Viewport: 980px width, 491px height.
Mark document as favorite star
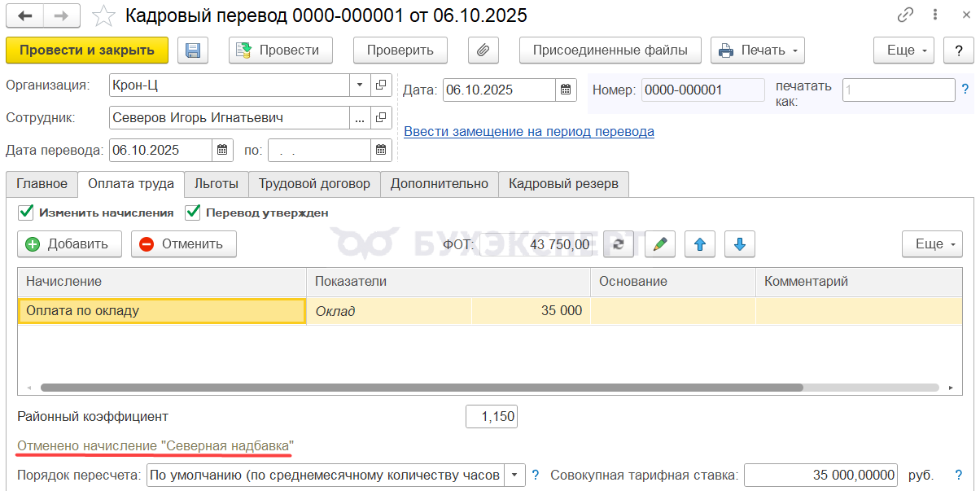(x=103, y=15)
